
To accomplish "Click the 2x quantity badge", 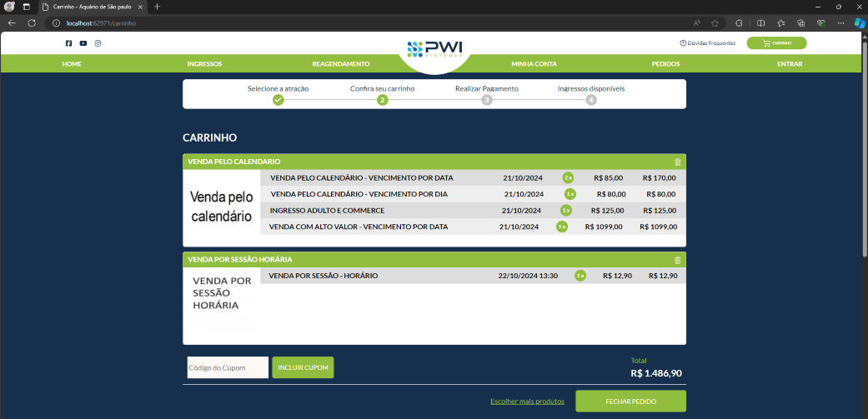I will 568,177.
